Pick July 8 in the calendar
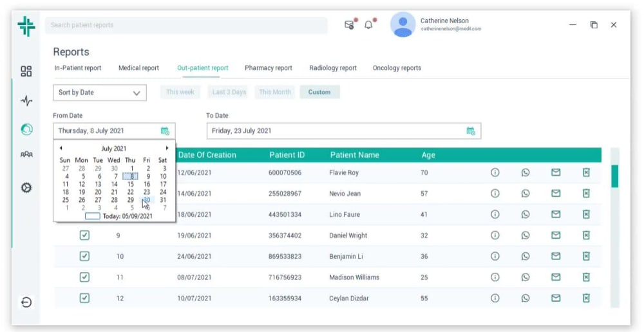Image resolution: width=644 pixels, height=332 pixels. (130, 176)
